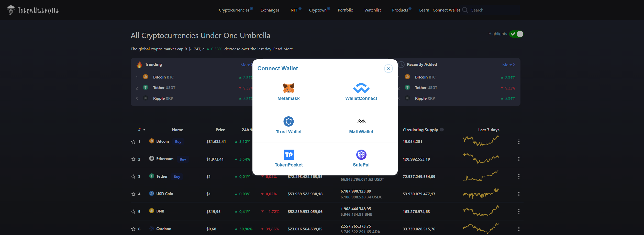Screen dimensions: 644x235
Task: Open Bitcoin BTC in Trending list
Action: click(x=163, y=77)
